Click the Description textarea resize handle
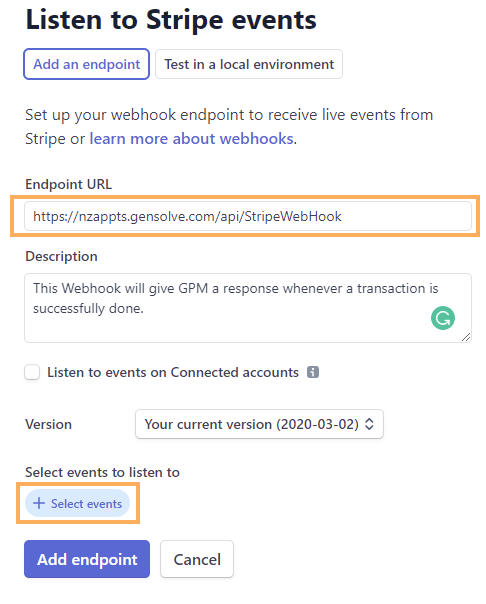 point(466,337)
